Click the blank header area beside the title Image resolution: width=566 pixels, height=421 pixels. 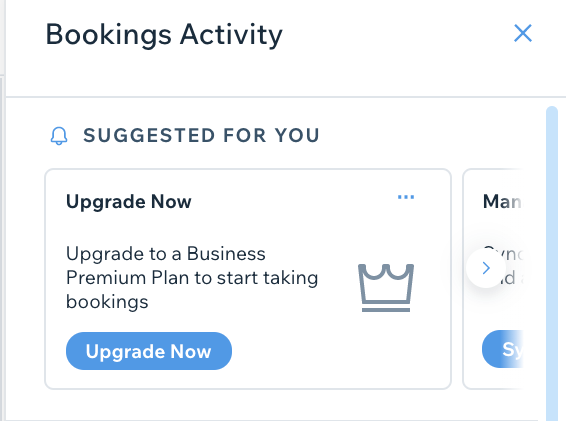point(397,35)
